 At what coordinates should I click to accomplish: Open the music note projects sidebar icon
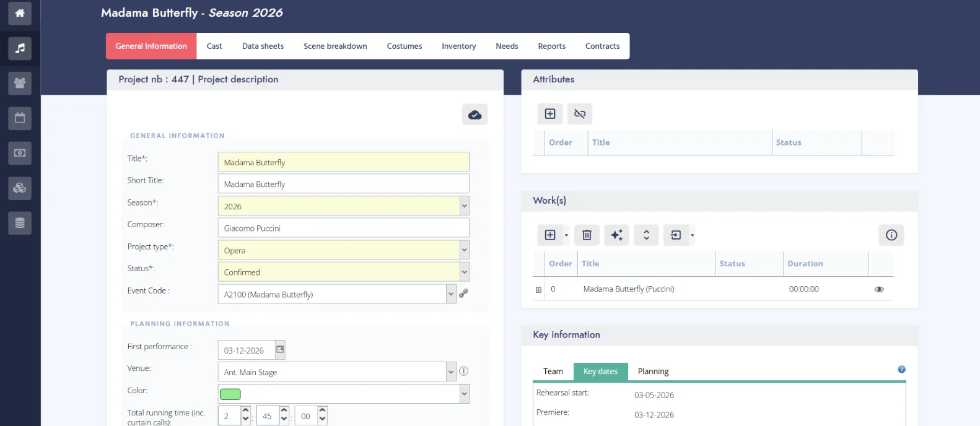click(20, 48)
